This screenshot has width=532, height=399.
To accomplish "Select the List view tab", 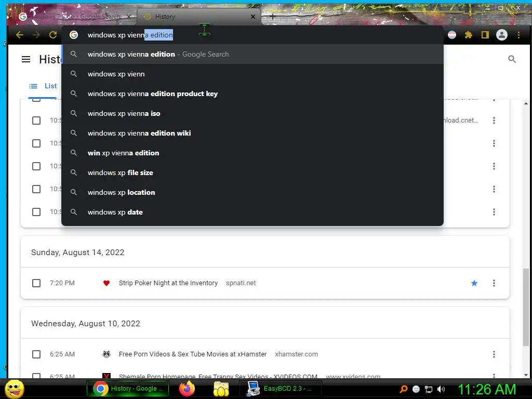I will [43, 86].
